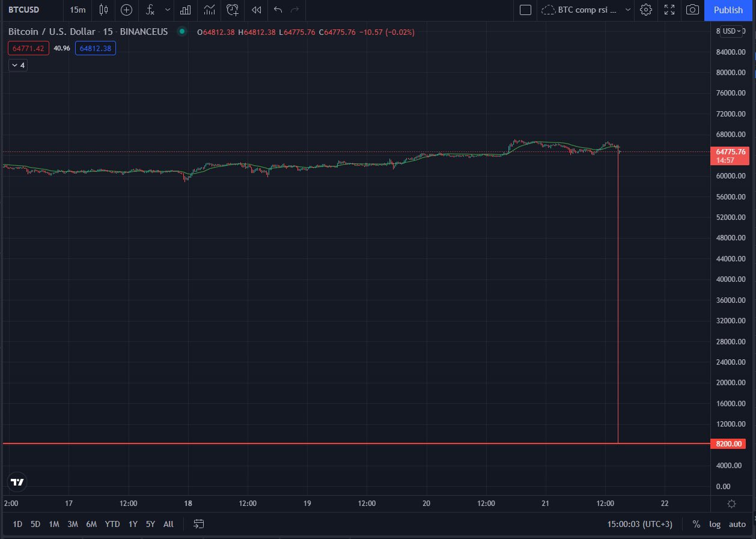Click the BTCUSD symbol search field
Screen dimensions: 756x539
click(x=24, y=10)
